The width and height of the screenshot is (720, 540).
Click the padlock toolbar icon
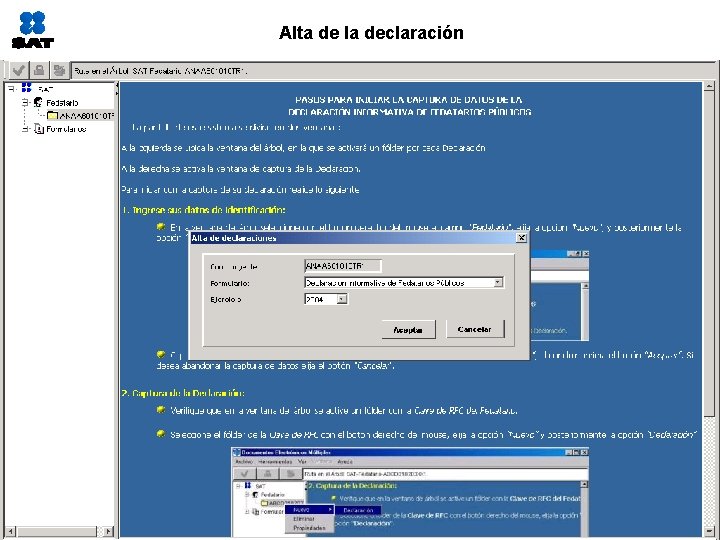(x=39, y=71)
